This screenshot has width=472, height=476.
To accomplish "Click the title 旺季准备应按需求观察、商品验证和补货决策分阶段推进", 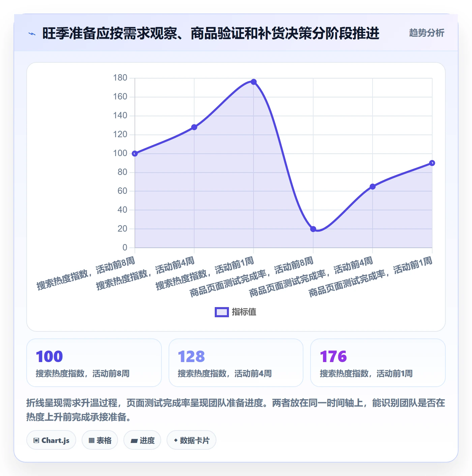I will (211, 33).
